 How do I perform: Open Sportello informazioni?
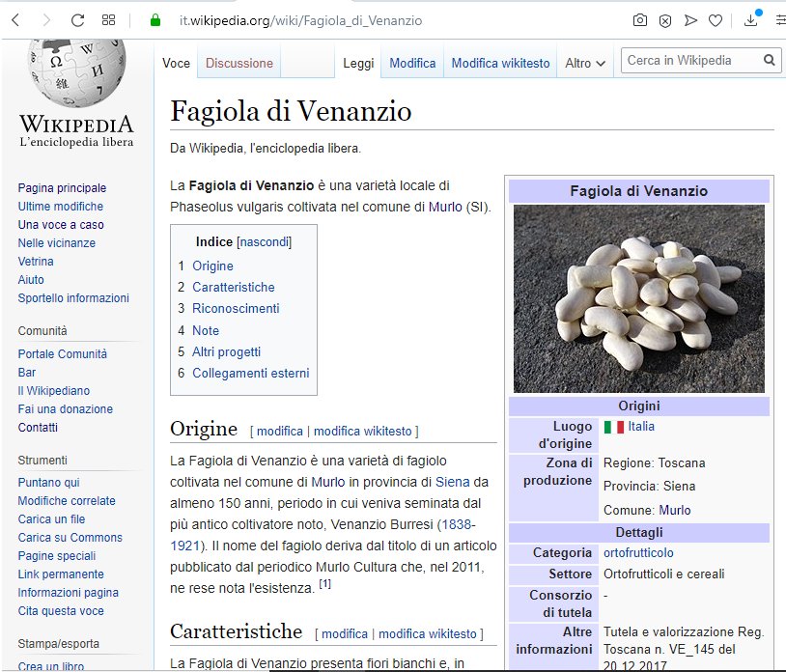(x=73, y=298)
